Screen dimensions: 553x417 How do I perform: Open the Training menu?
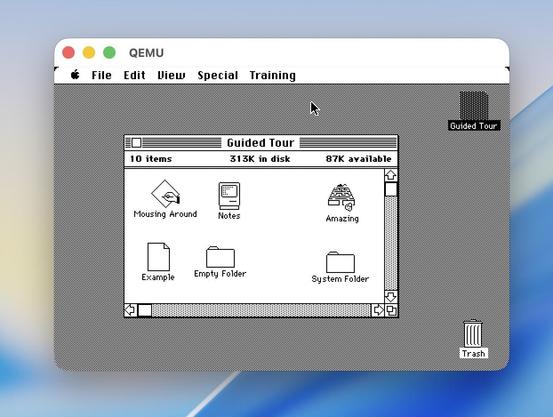[x=273, y=75]
